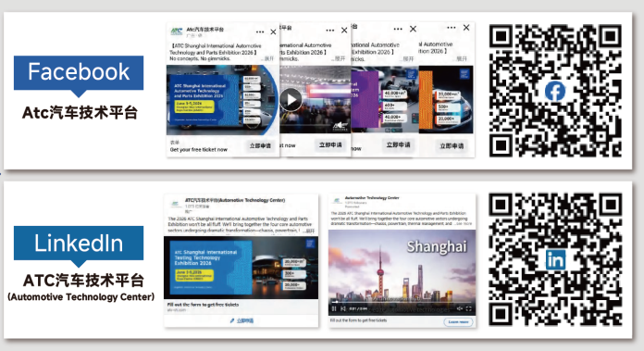Click the LinkedIn logo inside the QR code

(x=555, y=259)
